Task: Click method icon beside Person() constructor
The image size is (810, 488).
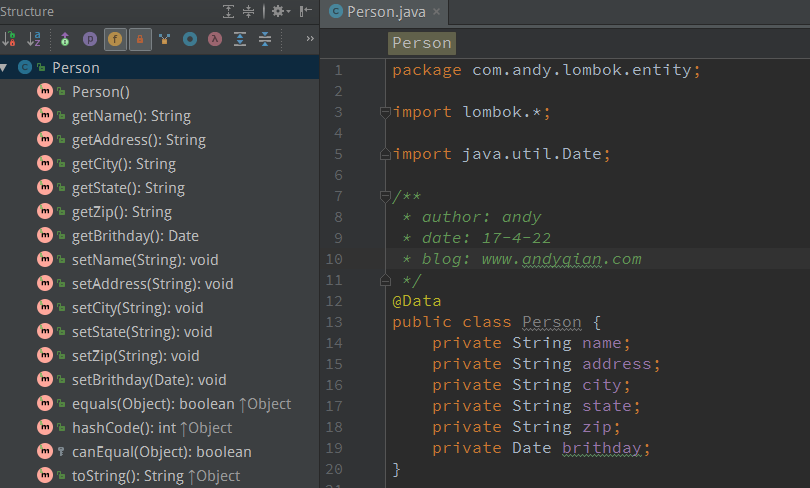Action: pos(45,91)
